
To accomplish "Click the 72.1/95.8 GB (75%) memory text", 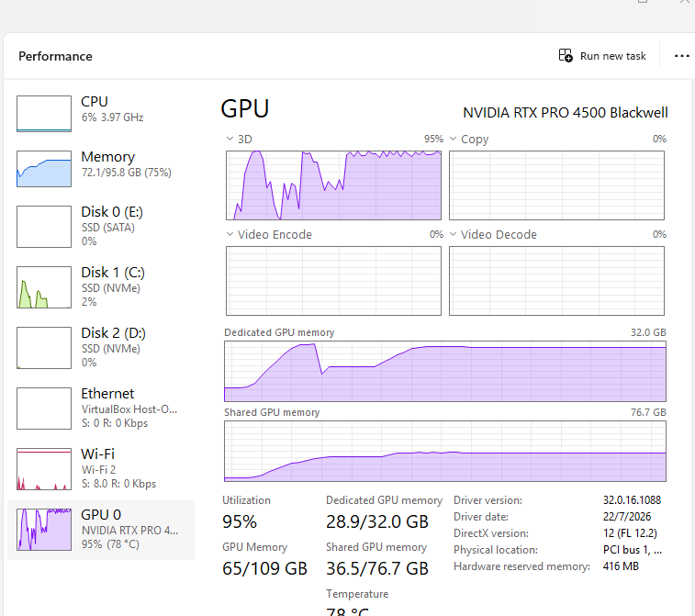I will point(127,173).
